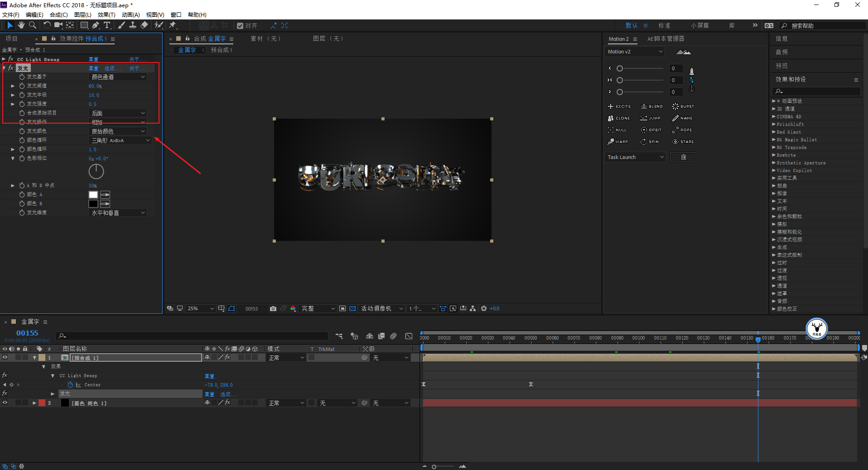Take a snapshot with the camera icon
The height and width of the screenshot is (470, 868).
pos(273,309)
